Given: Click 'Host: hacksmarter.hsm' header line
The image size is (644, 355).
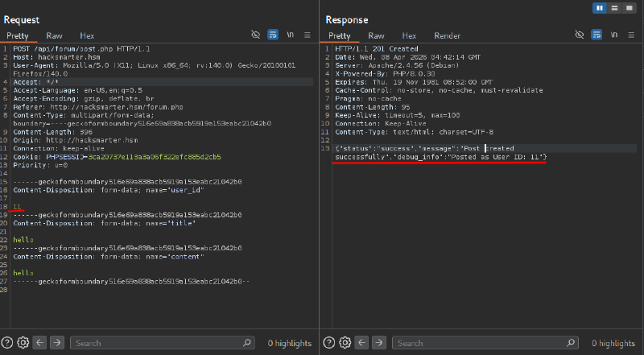Looking at the screenshot, I should coord(56,57).
